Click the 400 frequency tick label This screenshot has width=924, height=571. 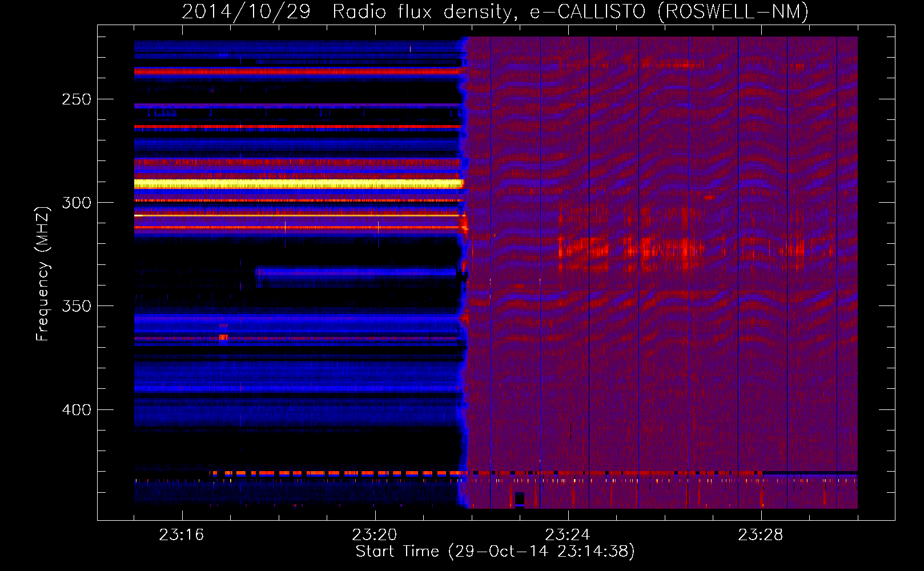[77, 410]
